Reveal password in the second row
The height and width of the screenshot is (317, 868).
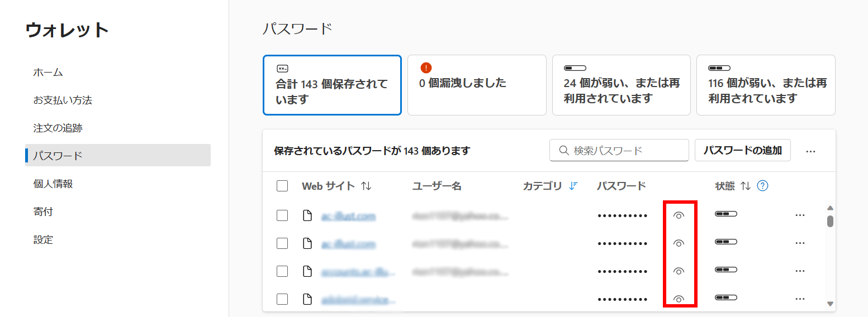679,243
